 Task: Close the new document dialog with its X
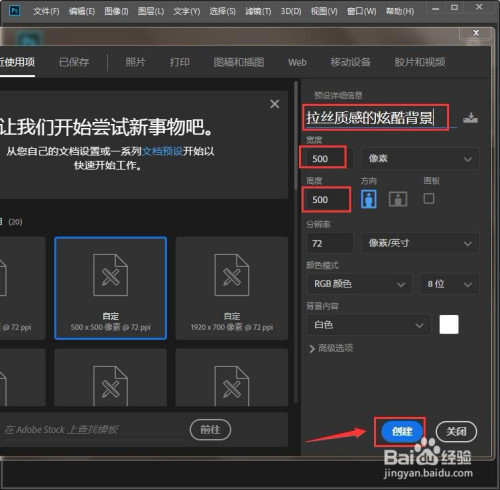[476, 33]
